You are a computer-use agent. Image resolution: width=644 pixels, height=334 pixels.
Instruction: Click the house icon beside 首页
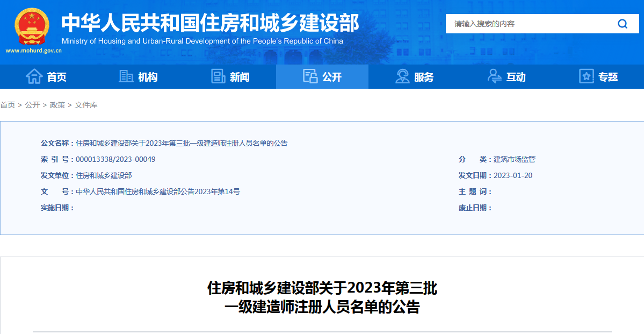34,76
